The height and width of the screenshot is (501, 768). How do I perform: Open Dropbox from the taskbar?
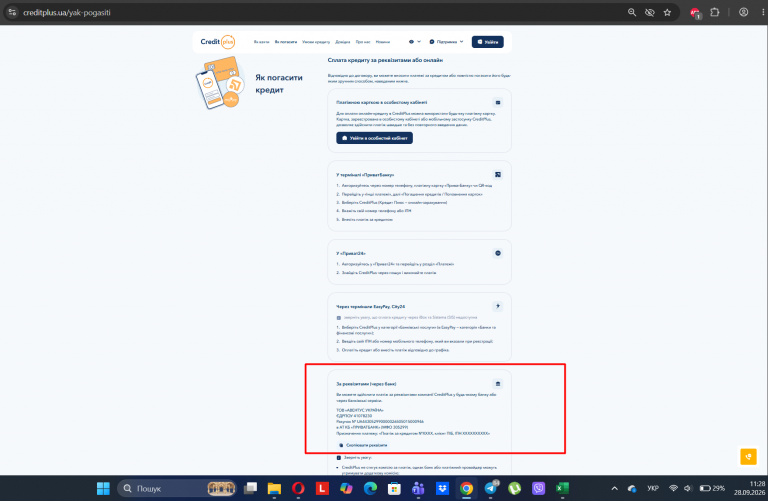coord(442,488)
